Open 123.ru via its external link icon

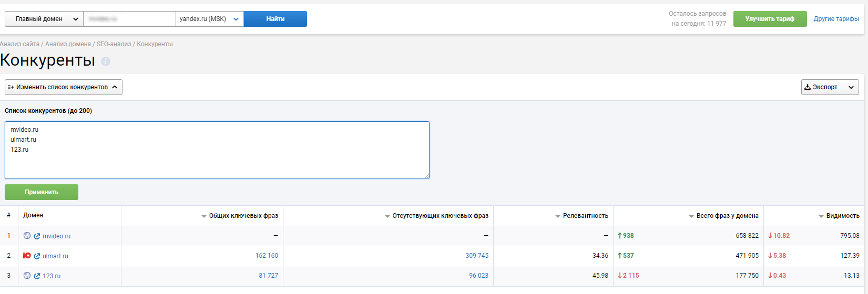point(37,276)
